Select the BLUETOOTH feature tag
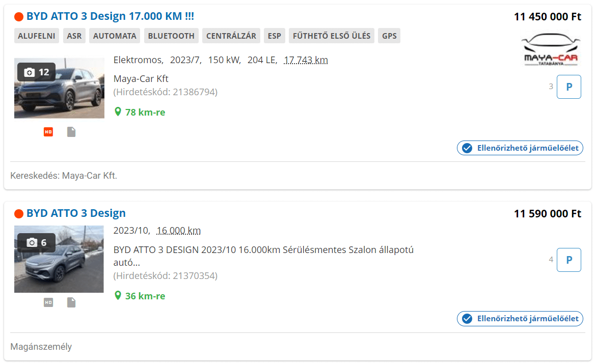The height and width of the screenshot is (364, 596). pos(172,36)
